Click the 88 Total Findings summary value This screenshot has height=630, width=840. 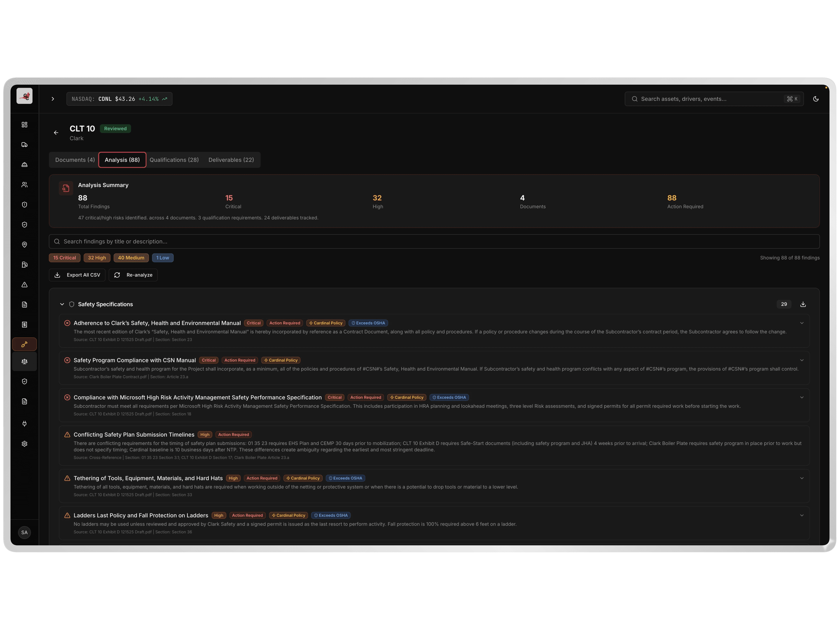82,198
